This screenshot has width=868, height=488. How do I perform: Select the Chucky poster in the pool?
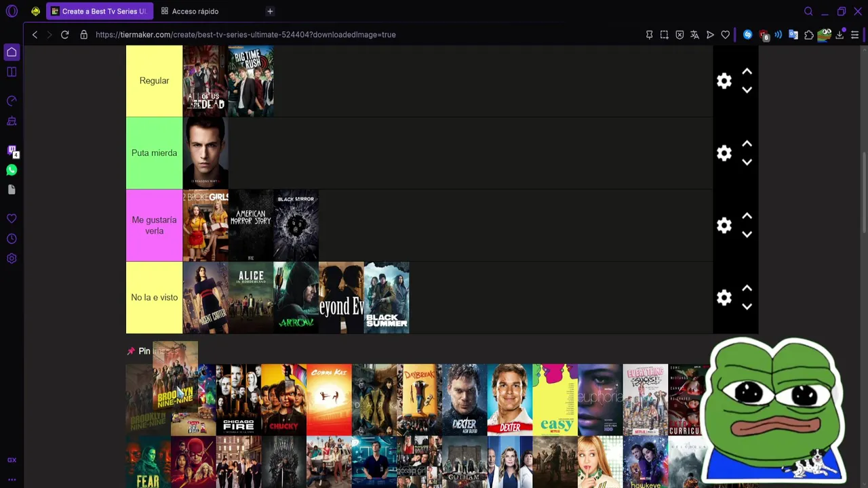point(283,400)
